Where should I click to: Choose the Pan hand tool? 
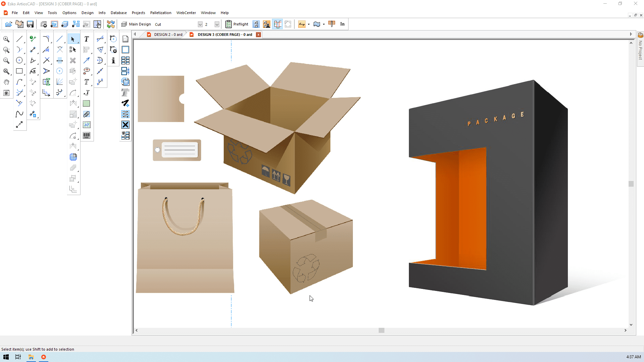point(6,82)
